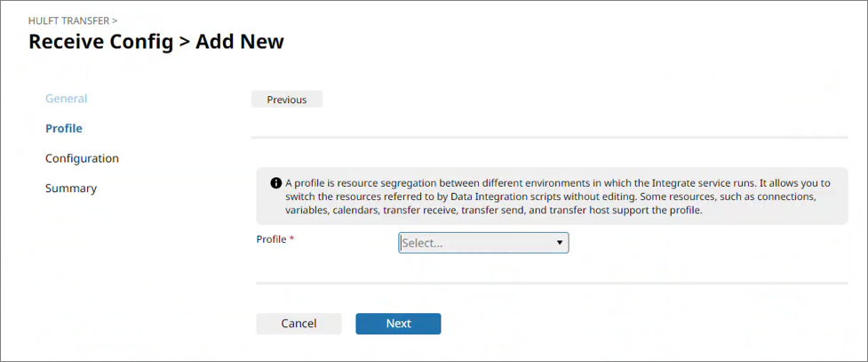Click the red required asterisk beside Profile

point(292,240)
